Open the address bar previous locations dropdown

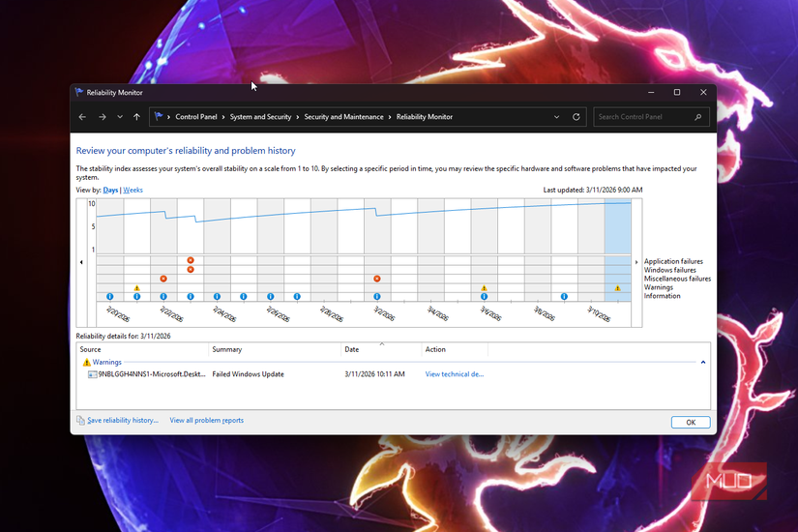(x=556, y=117)
